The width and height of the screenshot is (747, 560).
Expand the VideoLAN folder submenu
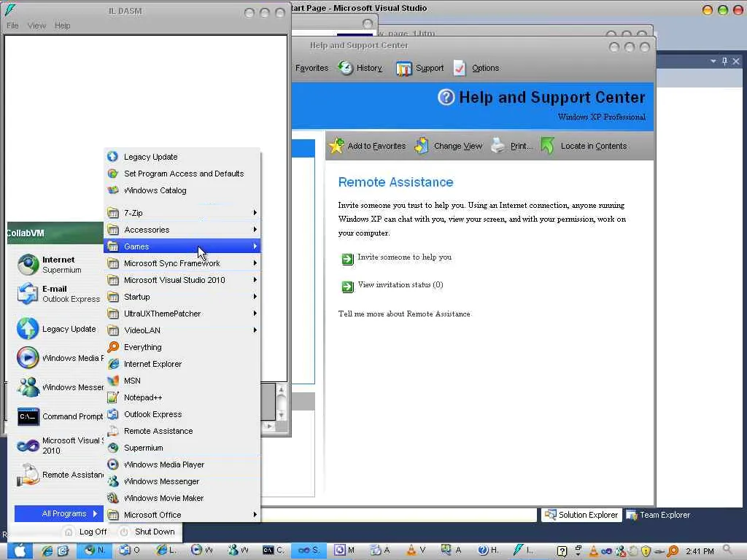point(182,330)
